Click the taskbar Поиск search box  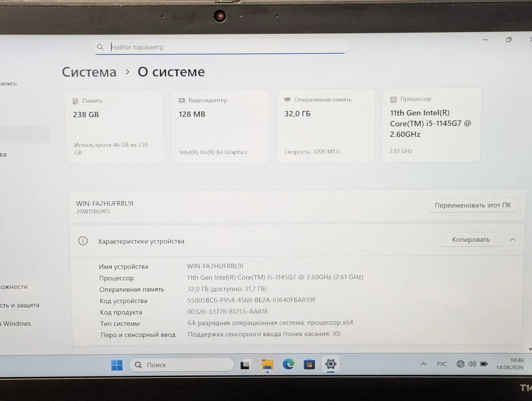click(182, 365)
